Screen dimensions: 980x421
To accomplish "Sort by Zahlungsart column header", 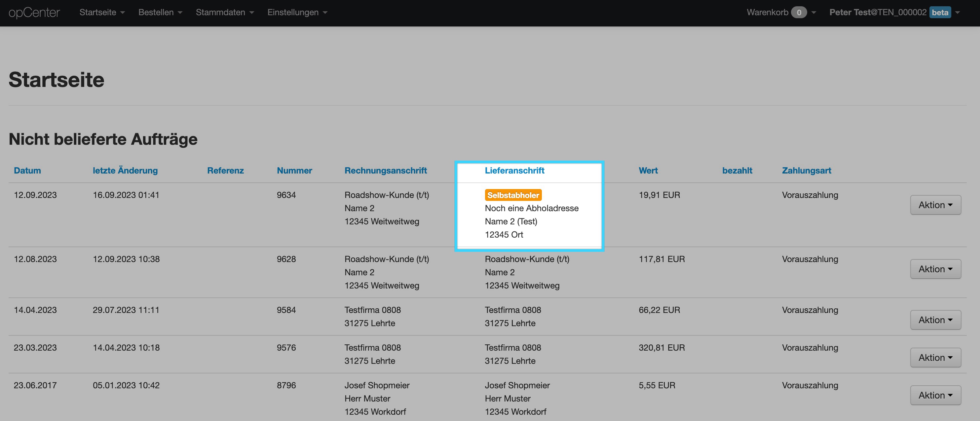I will [x=806, y=171].
